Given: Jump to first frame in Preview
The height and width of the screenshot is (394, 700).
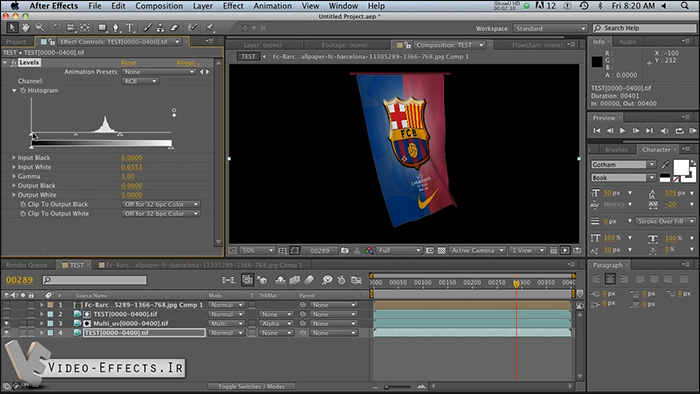Looking at the screenshot, I should coord(597,131).
